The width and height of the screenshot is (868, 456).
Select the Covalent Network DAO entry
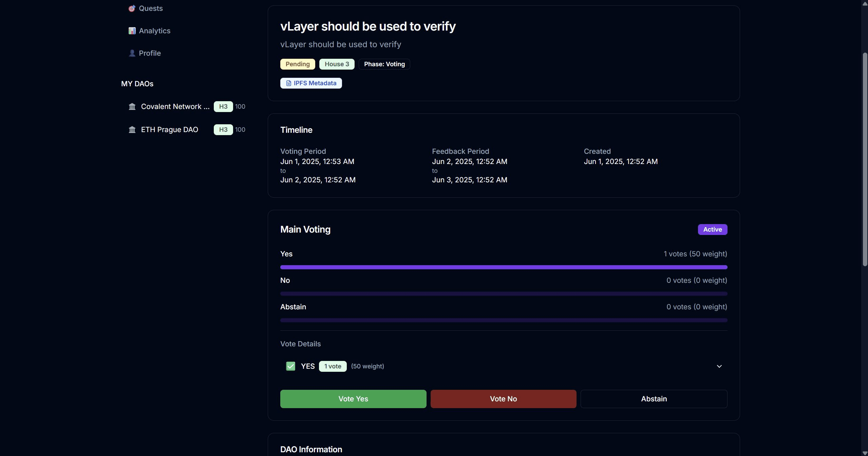(175, 107)
